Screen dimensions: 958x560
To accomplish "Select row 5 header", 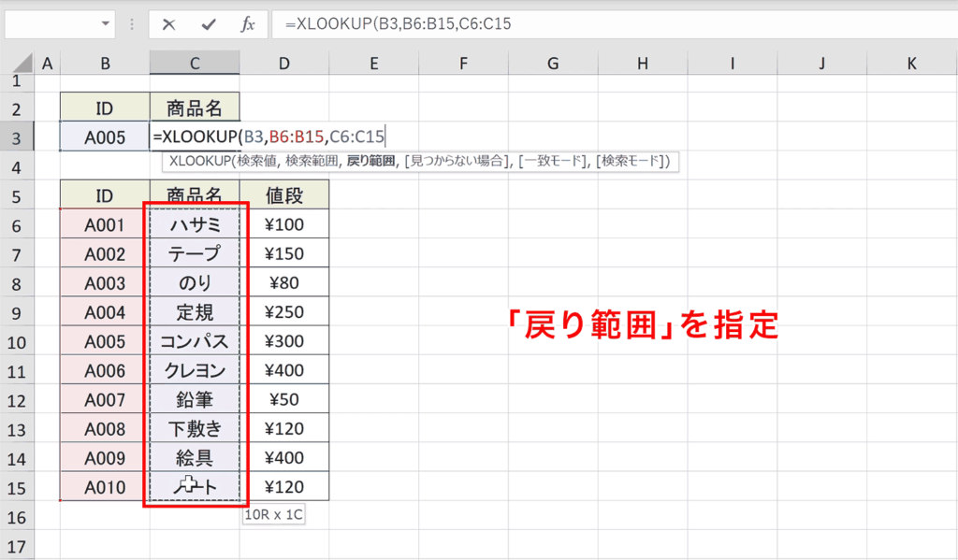I will point(17,195).
